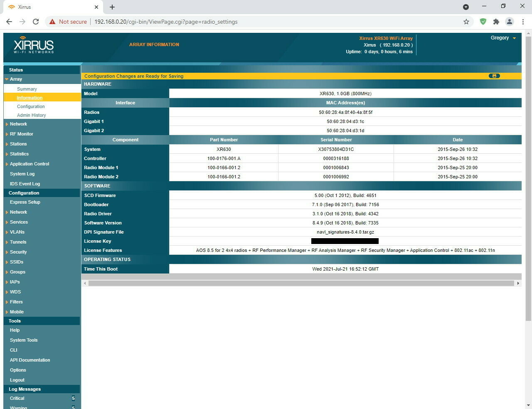Image resolution: width=532 pixels, height=409 pixels.
Task: Click the Not secure warning icon
Action: [52, 22]
